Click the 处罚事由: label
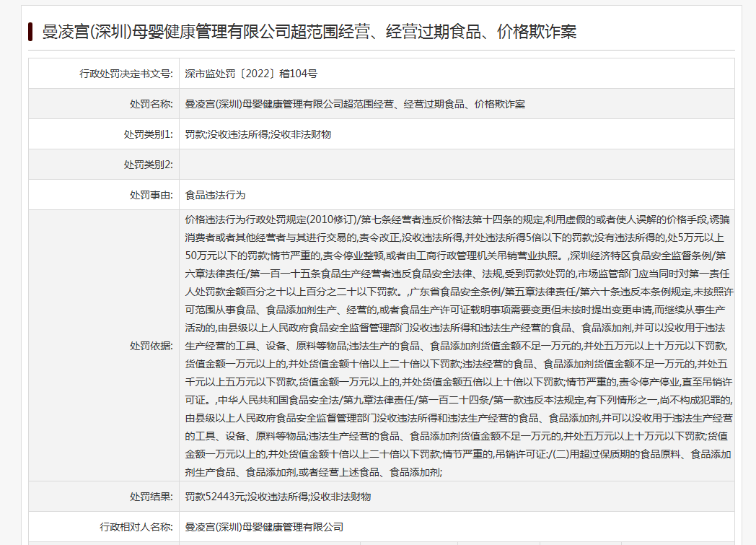Viewport: 756px width, 545px height. coord(151,196)
